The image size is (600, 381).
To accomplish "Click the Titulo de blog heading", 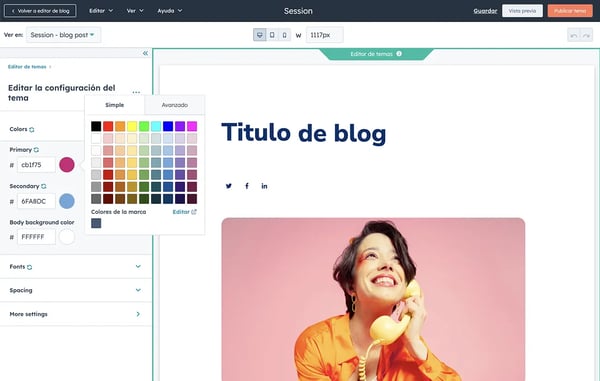I will [x=304, y=133].
